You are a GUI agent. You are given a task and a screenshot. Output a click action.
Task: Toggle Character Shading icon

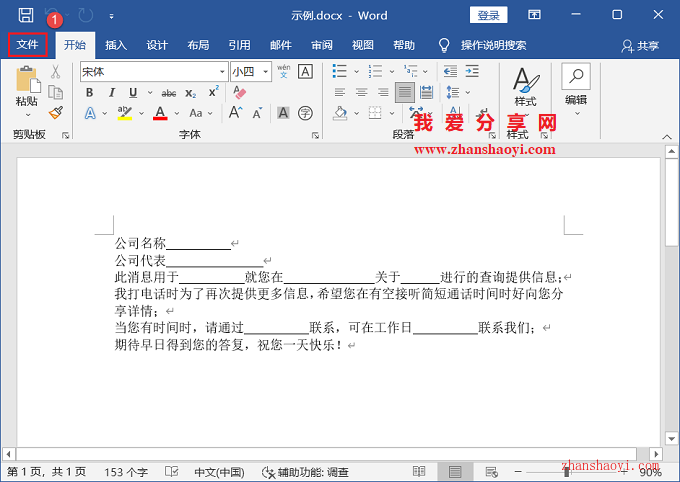click(283, 113)
